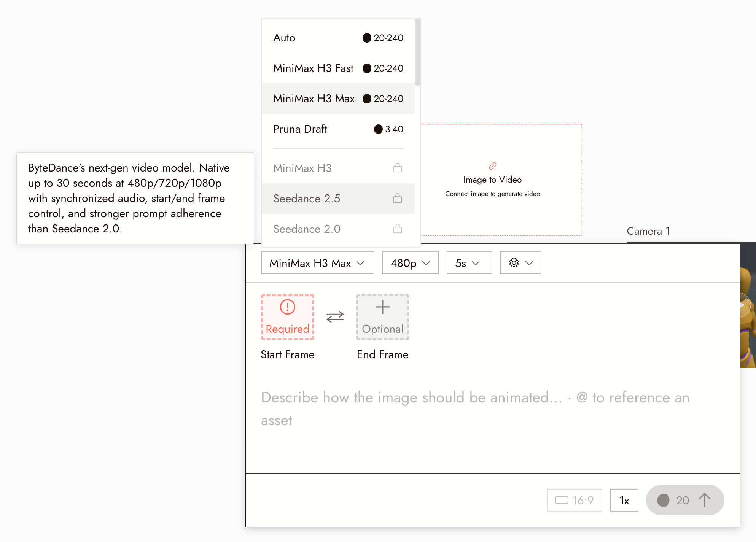
Task: Add an Optional end frame image
Action: click(383, 317)
